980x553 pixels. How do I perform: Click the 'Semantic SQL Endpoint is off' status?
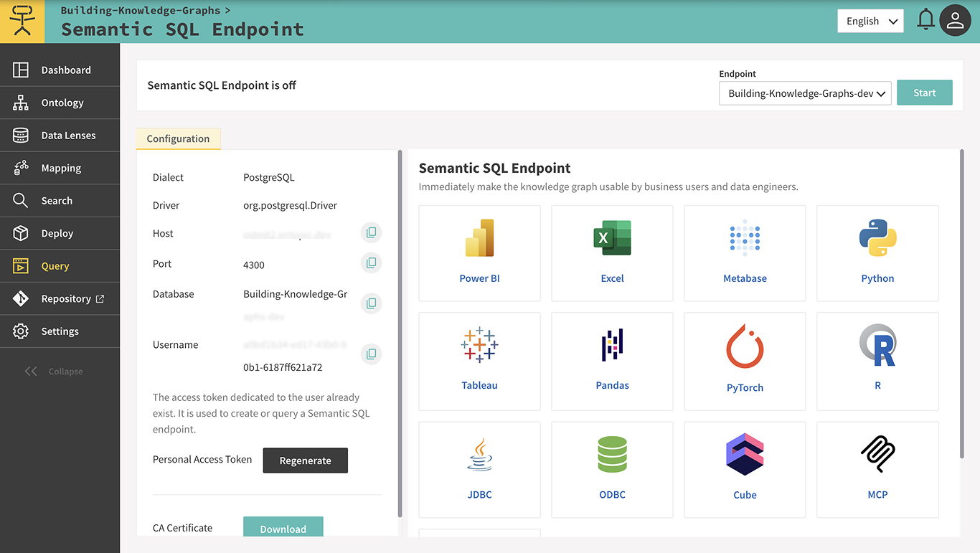(x=222, y=85)
